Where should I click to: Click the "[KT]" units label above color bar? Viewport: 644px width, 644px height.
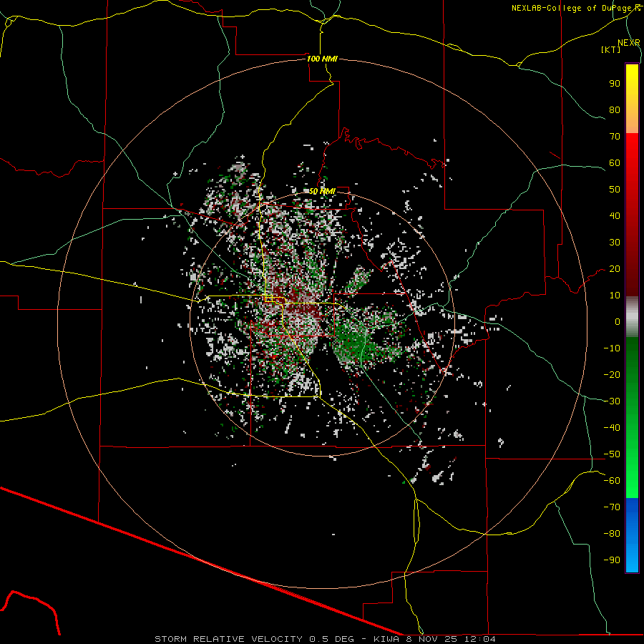tap(611, 49)
